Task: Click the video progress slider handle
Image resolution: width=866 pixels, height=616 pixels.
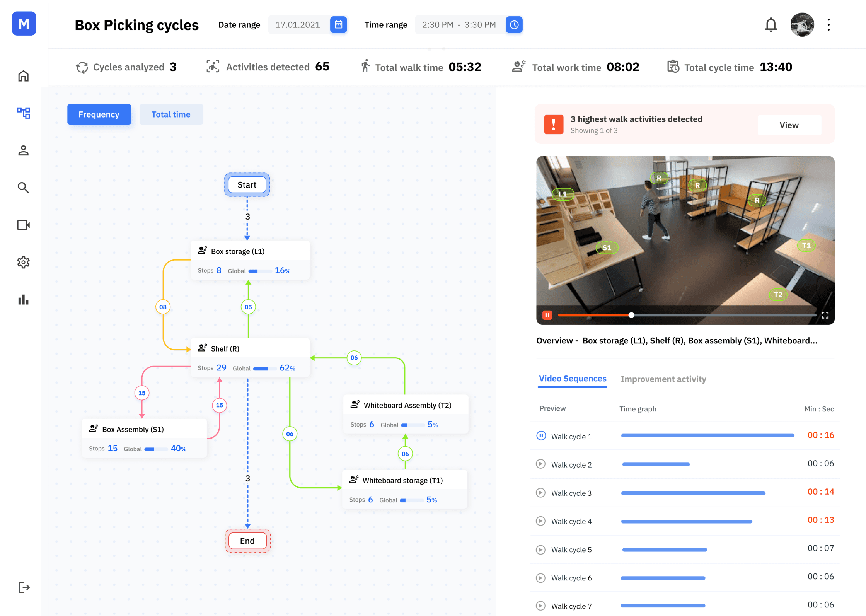Action: tap(631, 315)
